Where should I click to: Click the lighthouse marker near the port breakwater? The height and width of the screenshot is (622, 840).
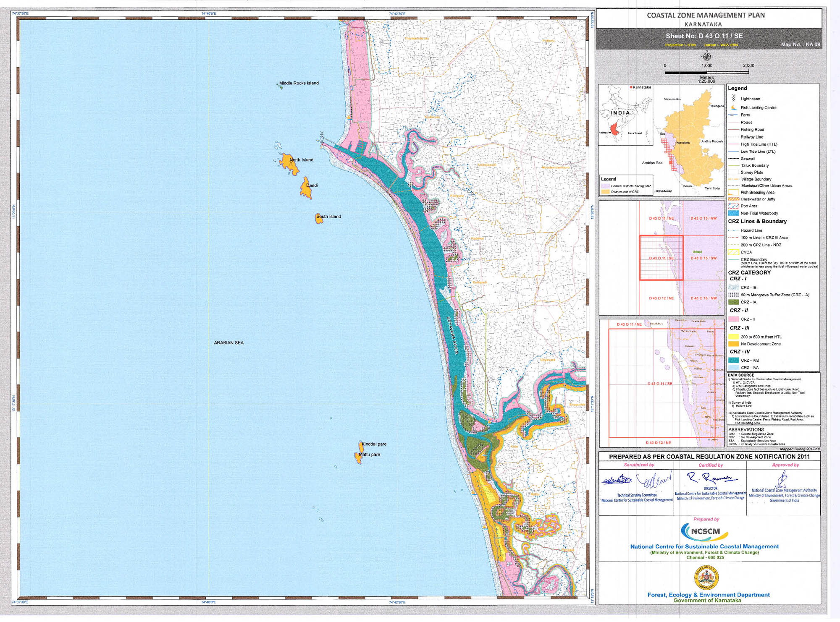(322, 134)
